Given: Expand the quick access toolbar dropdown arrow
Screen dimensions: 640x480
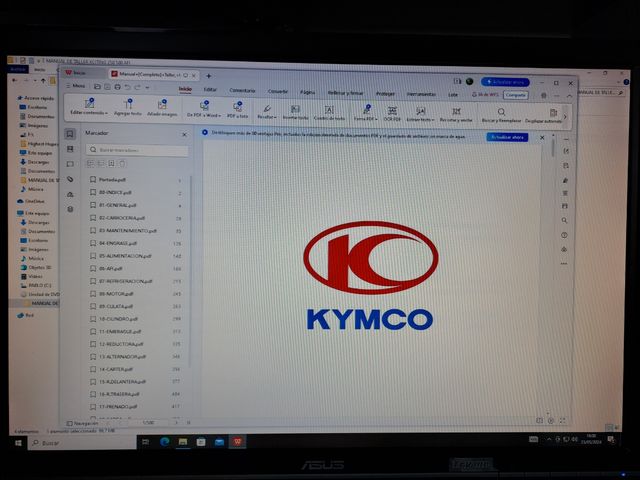Looking at the screenshot, I should (147, 88).
